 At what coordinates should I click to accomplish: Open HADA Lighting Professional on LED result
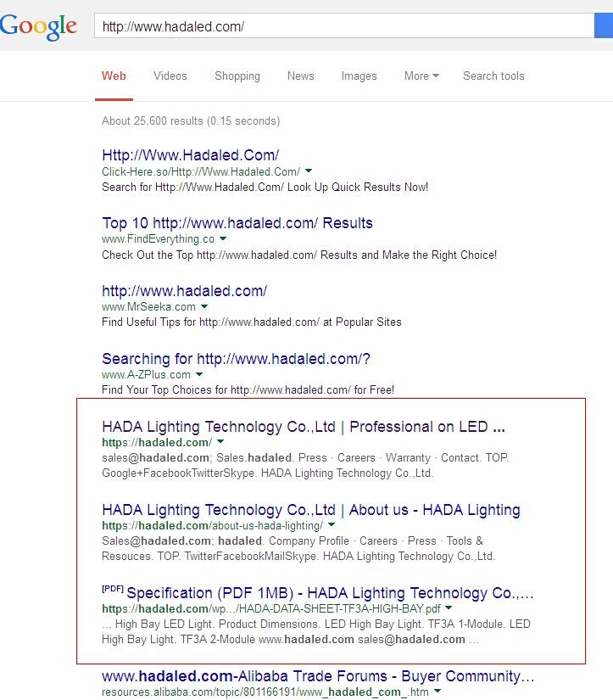click(x=304, y=427)
